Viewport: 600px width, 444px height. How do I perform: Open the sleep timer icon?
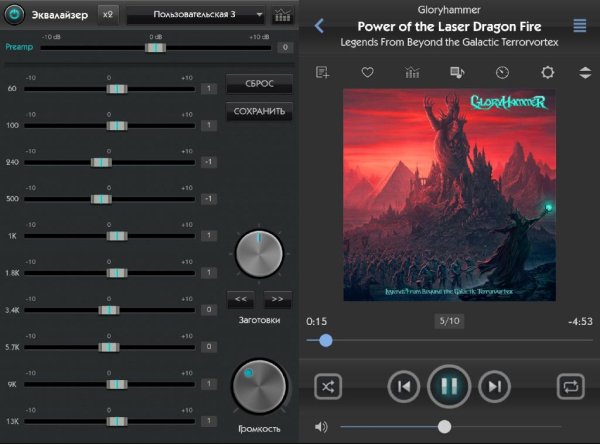pyautogui.click(x=502, y=72)
